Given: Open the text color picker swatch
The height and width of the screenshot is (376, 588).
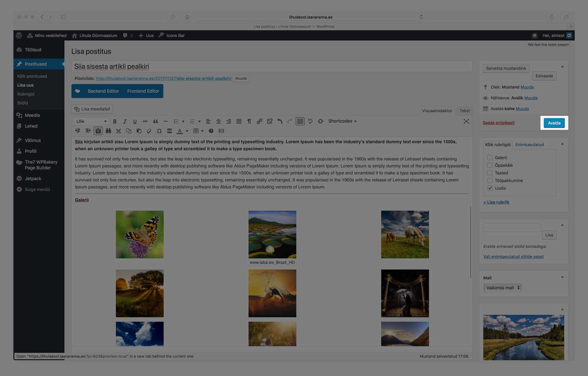Looking at the screenshot, I should coord(180,131).
